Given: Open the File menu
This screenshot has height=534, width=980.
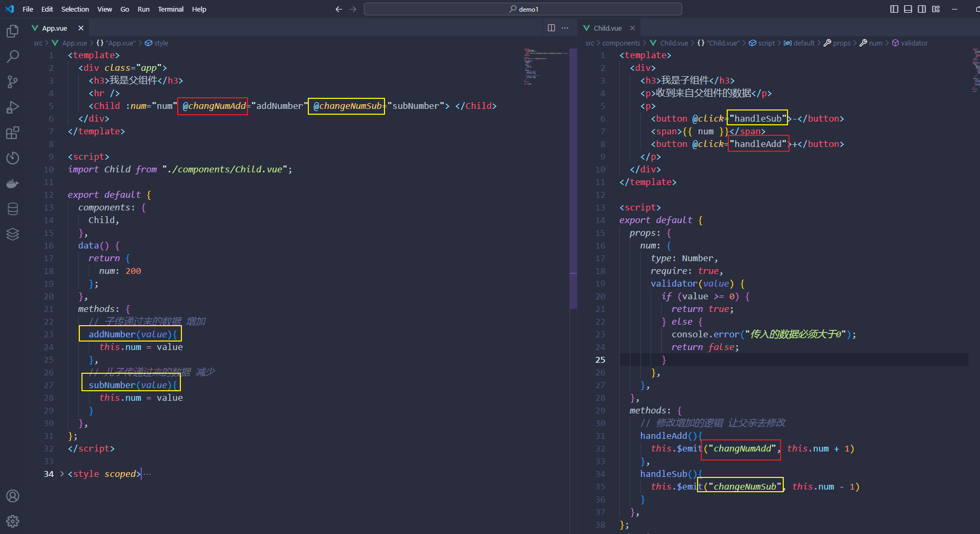Looking at the screenshot, I should (28, 9).
